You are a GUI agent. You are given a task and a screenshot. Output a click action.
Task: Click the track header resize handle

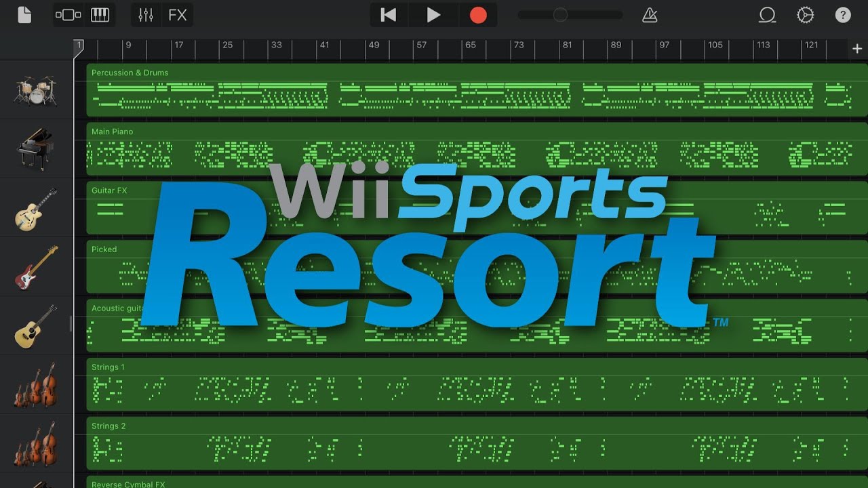(x=71, y=324)
